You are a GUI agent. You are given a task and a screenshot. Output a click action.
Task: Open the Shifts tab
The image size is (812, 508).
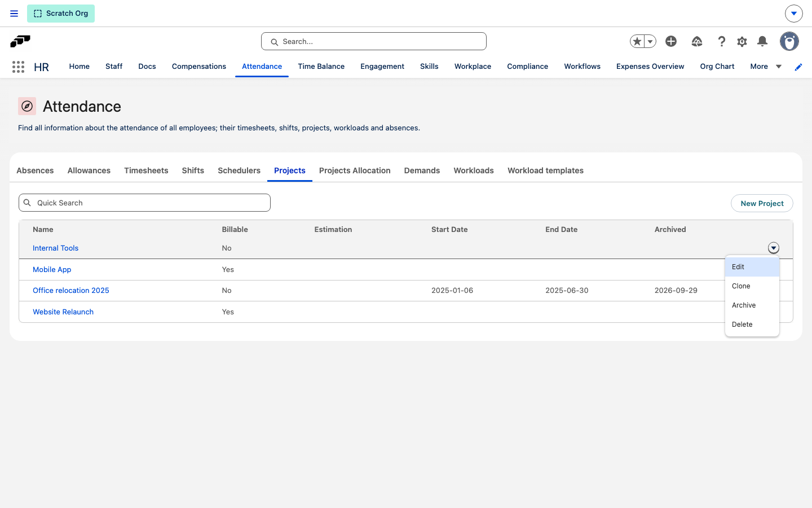(193, 170)
